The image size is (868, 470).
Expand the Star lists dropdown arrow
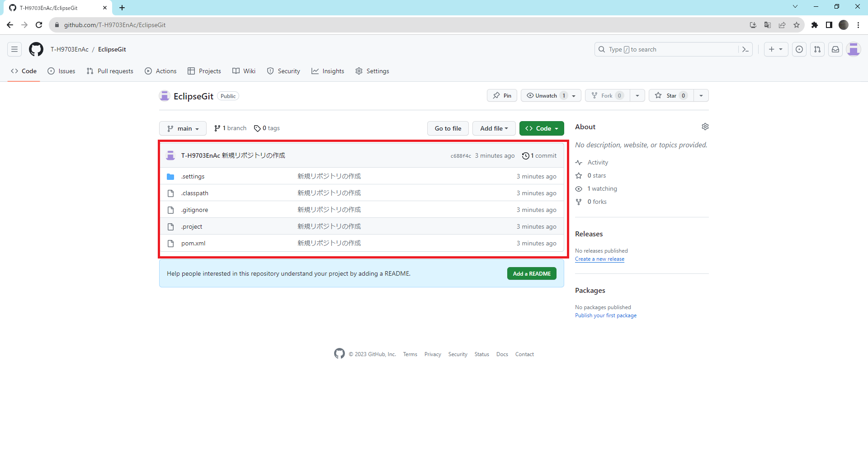[701, 95]
